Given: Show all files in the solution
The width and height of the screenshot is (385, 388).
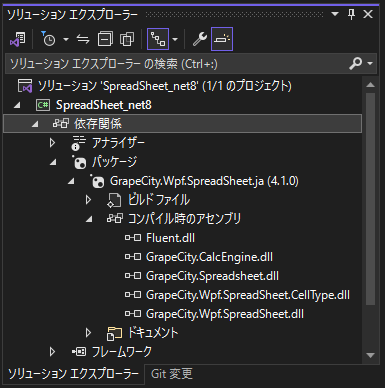Looking at the screenshot, I should click(x=127, y=39).
